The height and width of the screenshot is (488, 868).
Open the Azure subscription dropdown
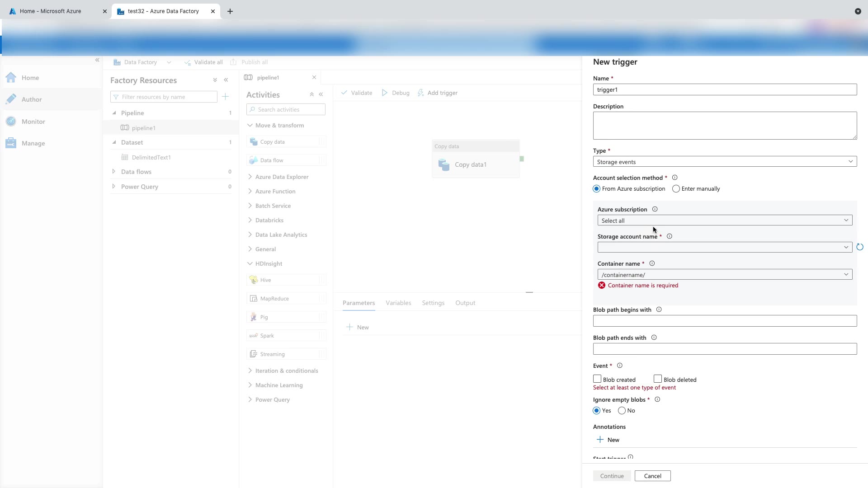coord(725,221)
